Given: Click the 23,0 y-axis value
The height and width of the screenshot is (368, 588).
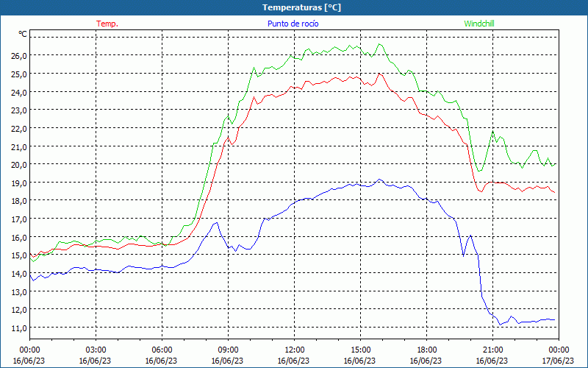Looking at the screenshot, I should pos(19,110).
